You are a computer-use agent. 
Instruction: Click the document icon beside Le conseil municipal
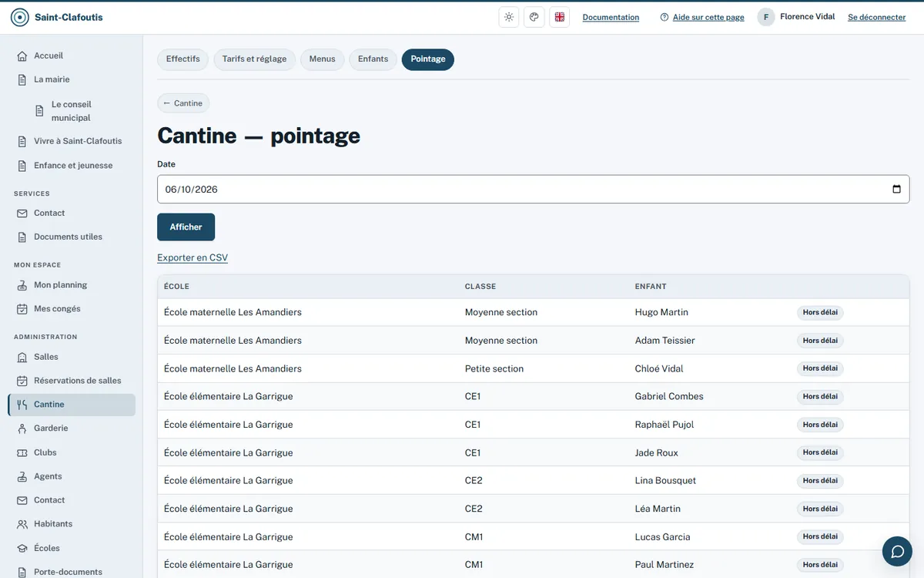[x=40, y=111]
